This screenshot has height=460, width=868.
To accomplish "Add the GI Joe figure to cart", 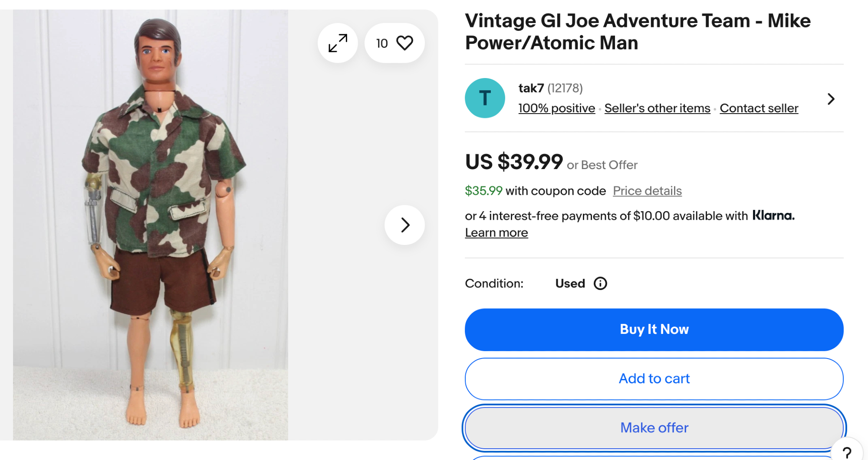I will pos(654,378).
